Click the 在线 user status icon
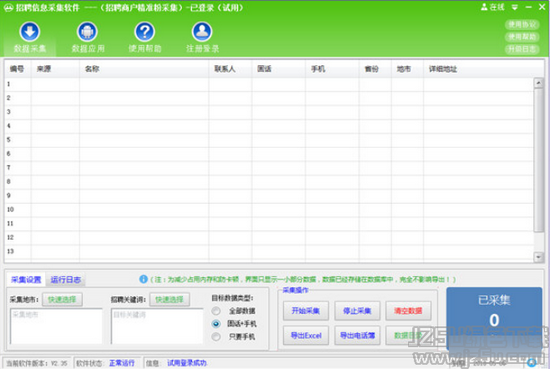 484,7
